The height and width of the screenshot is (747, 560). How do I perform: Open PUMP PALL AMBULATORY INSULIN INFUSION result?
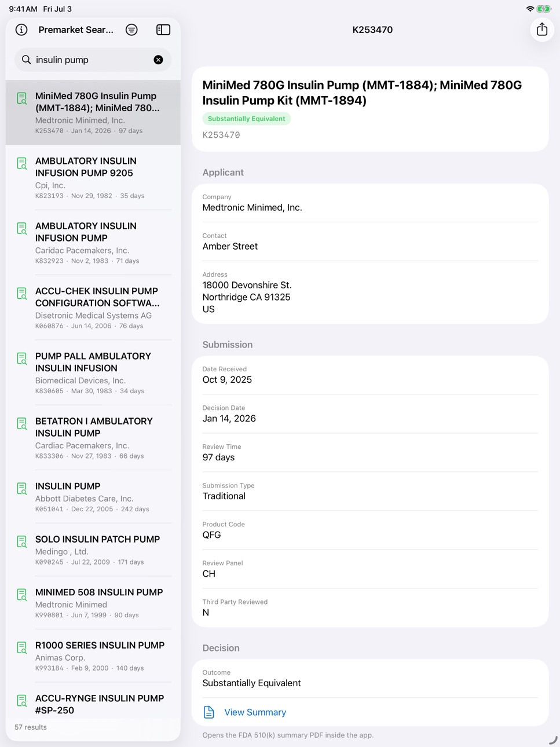[93, 372]
